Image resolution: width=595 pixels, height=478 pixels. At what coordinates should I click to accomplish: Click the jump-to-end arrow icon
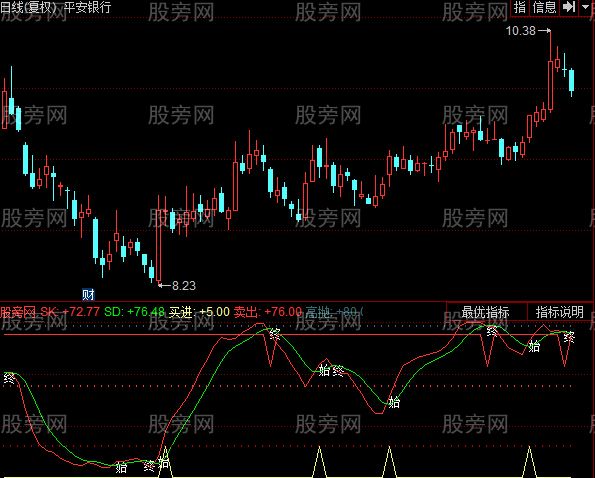click(568, 8)
